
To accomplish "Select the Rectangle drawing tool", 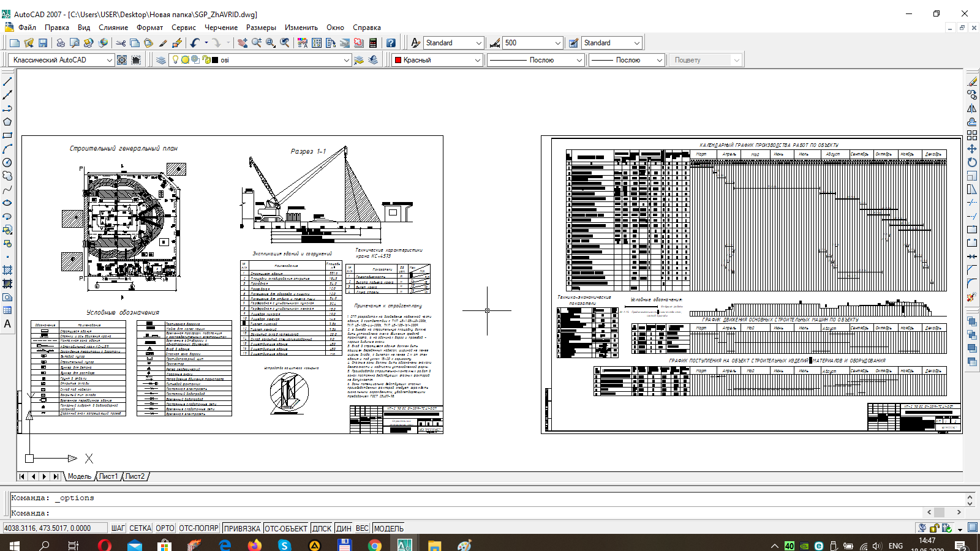I will (7, 135).
